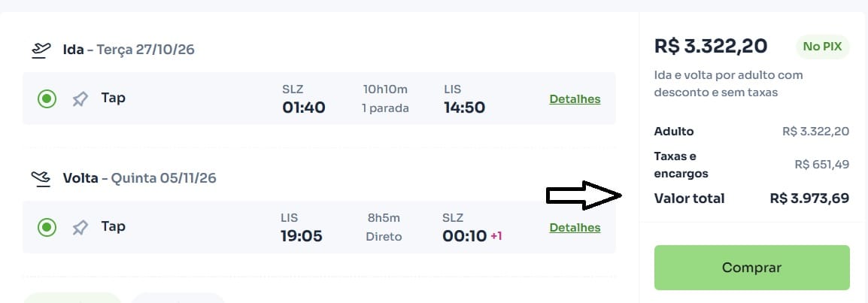Pin the outbound SLZ to LIS flight

pos(80,98)
